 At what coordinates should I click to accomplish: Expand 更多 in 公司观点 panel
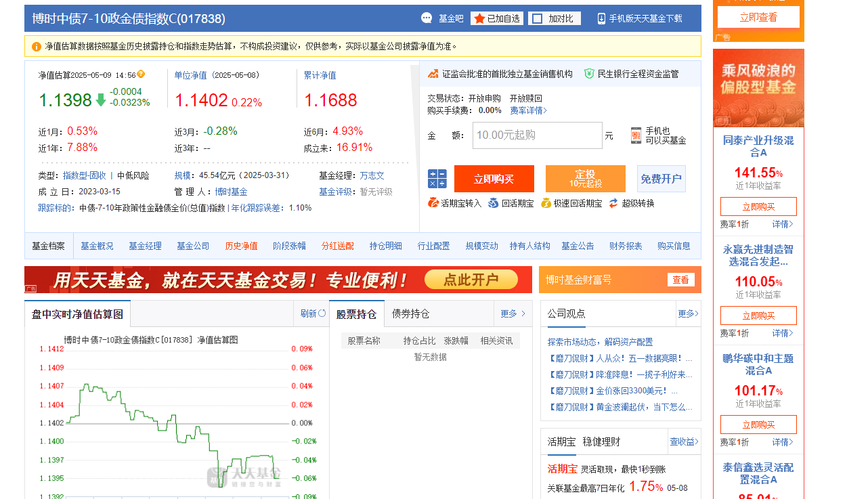point(688,313)
